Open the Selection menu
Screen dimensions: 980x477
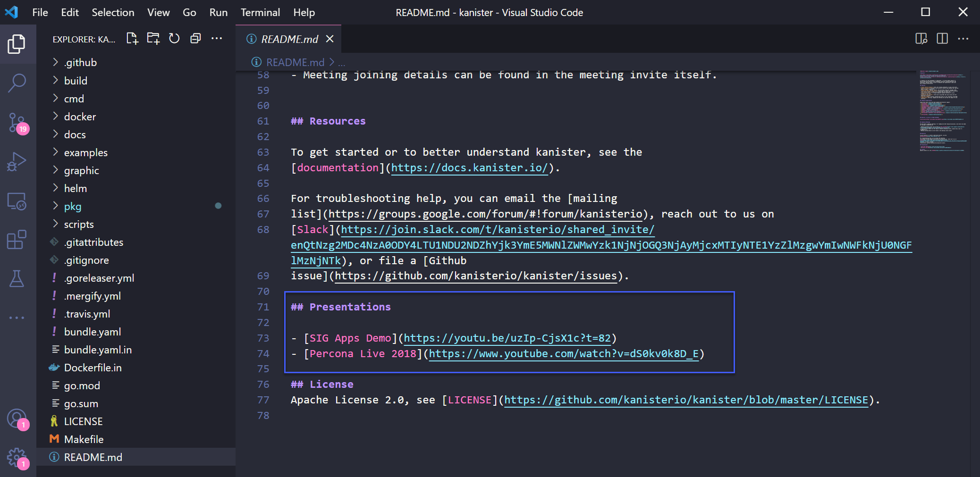(x=113, y=13)
